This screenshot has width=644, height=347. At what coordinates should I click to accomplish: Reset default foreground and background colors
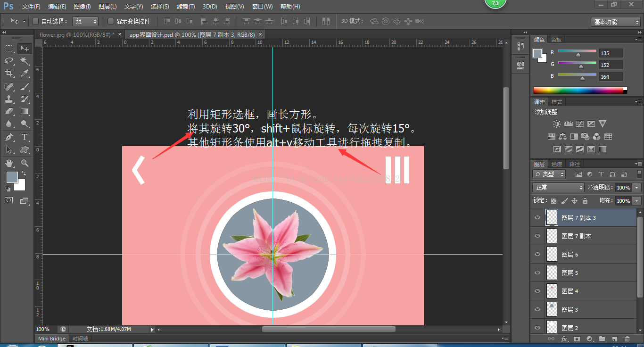8,189
